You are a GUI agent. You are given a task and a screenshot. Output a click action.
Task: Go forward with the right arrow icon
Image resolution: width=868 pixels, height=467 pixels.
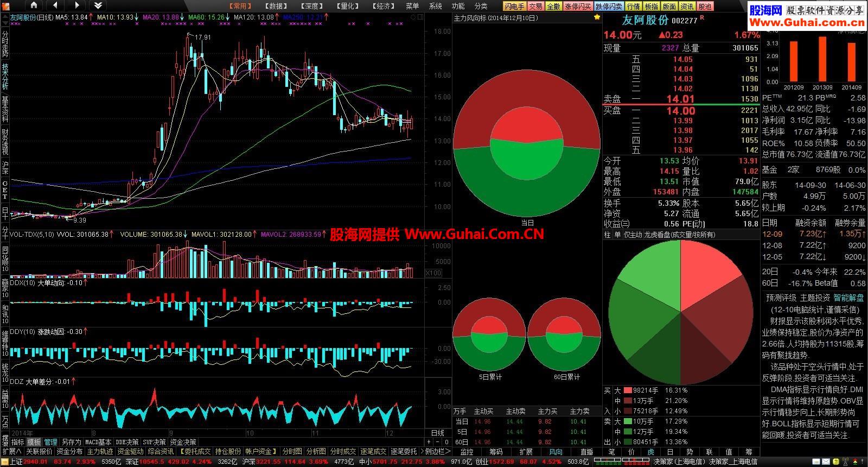(76, 5)
